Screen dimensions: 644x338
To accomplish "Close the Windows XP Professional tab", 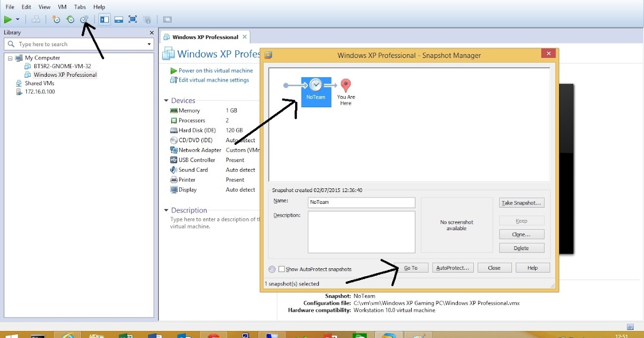I will click(x=245, y=37).
